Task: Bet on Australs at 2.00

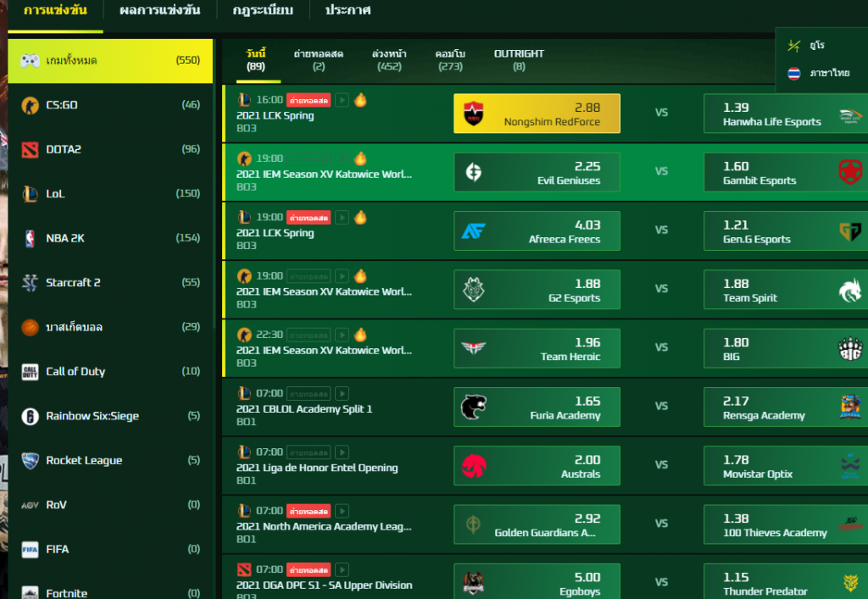Action: pos(537,466)
